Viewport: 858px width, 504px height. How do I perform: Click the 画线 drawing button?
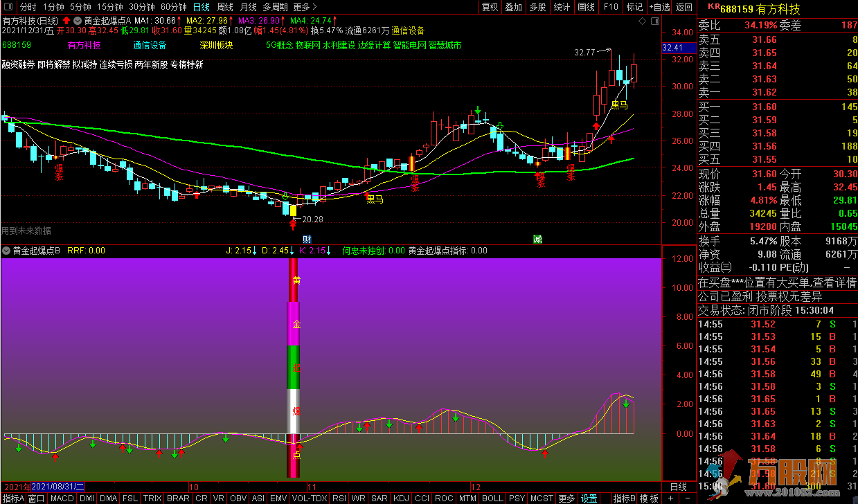pos(587,7)
